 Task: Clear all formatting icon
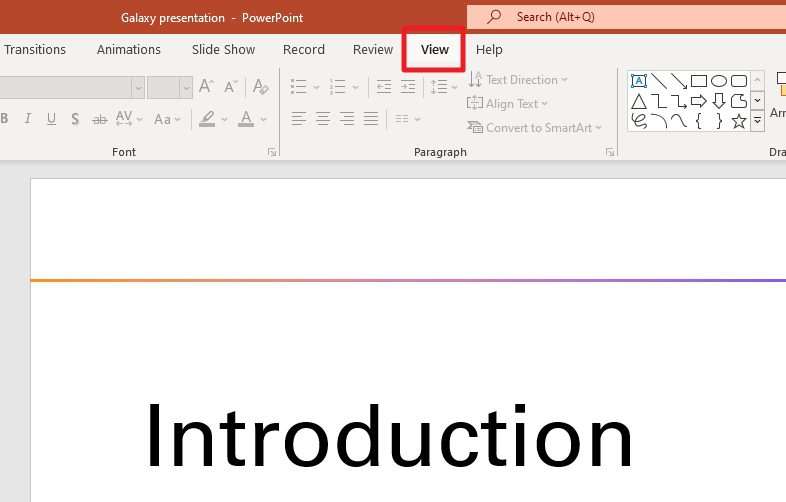click(x=261, y=87)
